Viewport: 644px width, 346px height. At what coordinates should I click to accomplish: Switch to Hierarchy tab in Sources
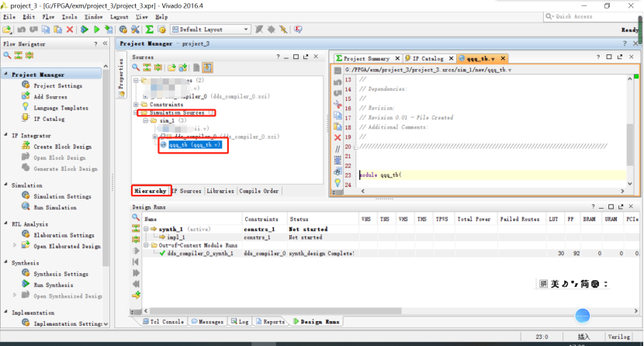[x=151, y=191]
